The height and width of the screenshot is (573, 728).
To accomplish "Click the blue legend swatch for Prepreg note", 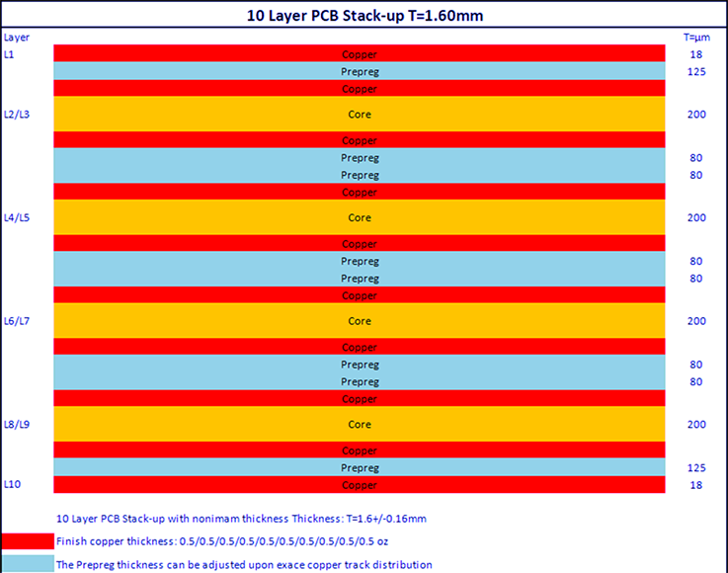I will pyautogui.click(x=28, y=564).
